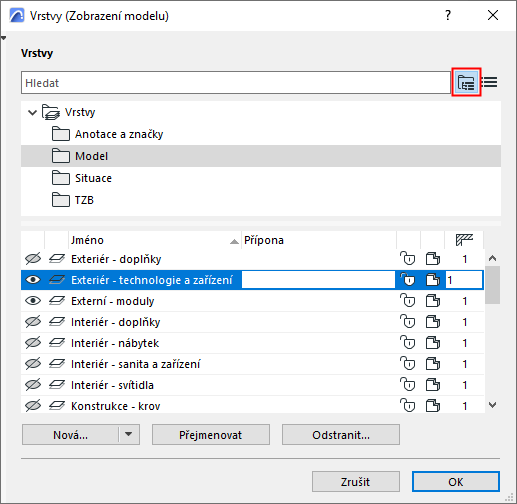Sort by Přípona column header

coord(319,240)
